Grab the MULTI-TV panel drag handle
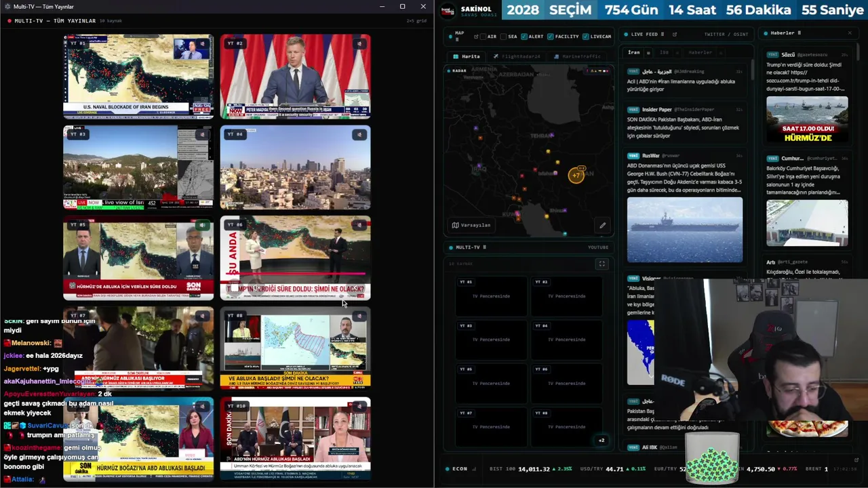868x488 pixels. [484, 247]
